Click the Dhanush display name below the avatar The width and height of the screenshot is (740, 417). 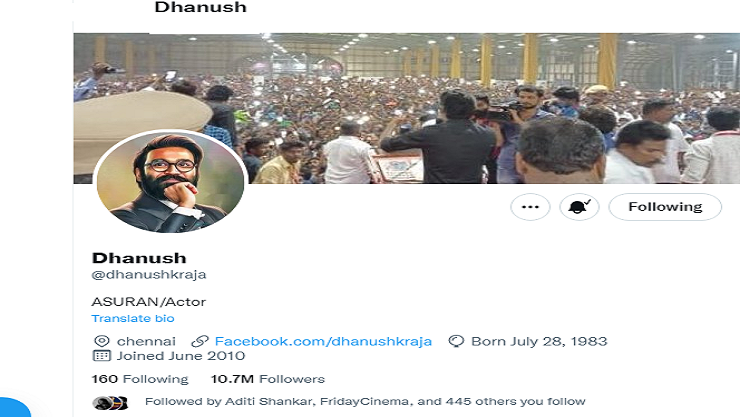pos(139,258)
